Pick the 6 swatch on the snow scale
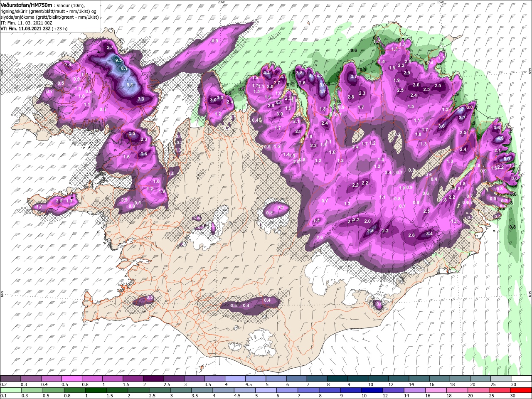 pyautogui.click(x=296, y=378)
